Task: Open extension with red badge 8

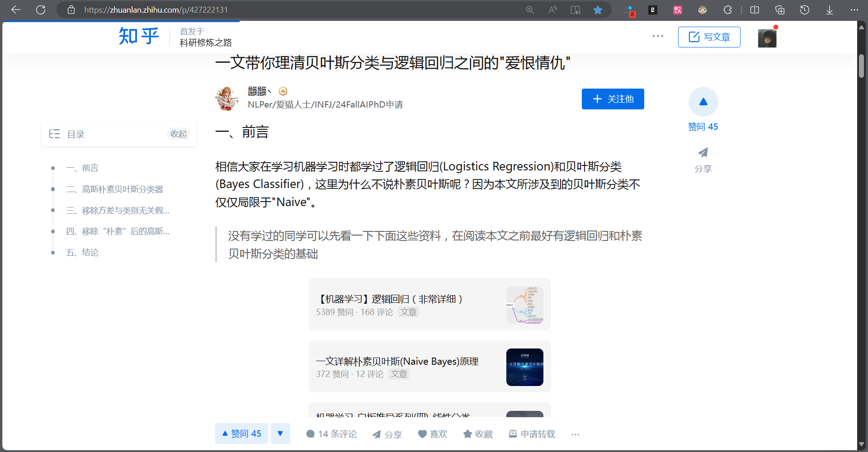Action: point(629,10)
